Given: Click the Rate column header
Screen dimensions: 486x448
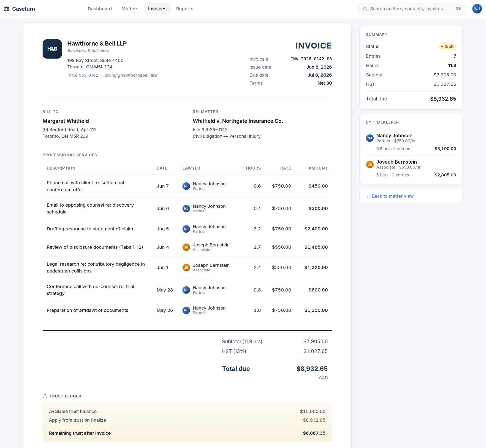Looking at the screenshot, I should 285,168.
